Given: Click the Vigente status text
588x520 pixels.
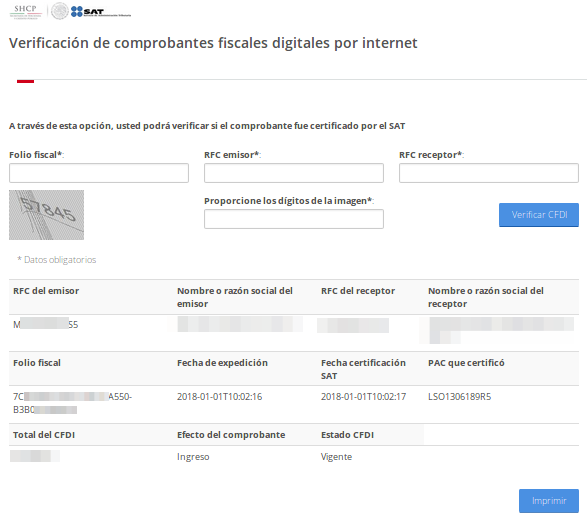Looking at the screenshot, I should (336, 457).
